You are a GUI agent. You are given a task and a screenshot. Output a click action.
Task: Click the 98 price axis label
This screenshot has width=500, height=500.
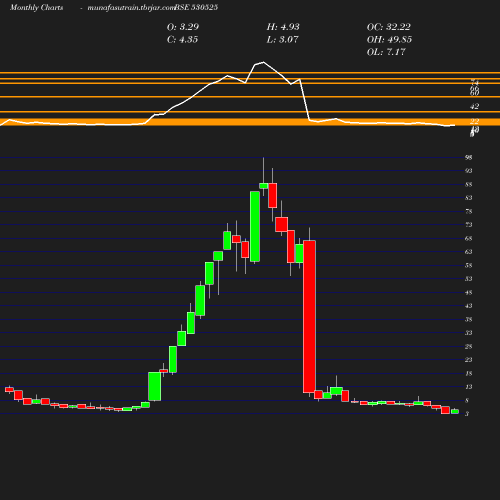(469, 157)
